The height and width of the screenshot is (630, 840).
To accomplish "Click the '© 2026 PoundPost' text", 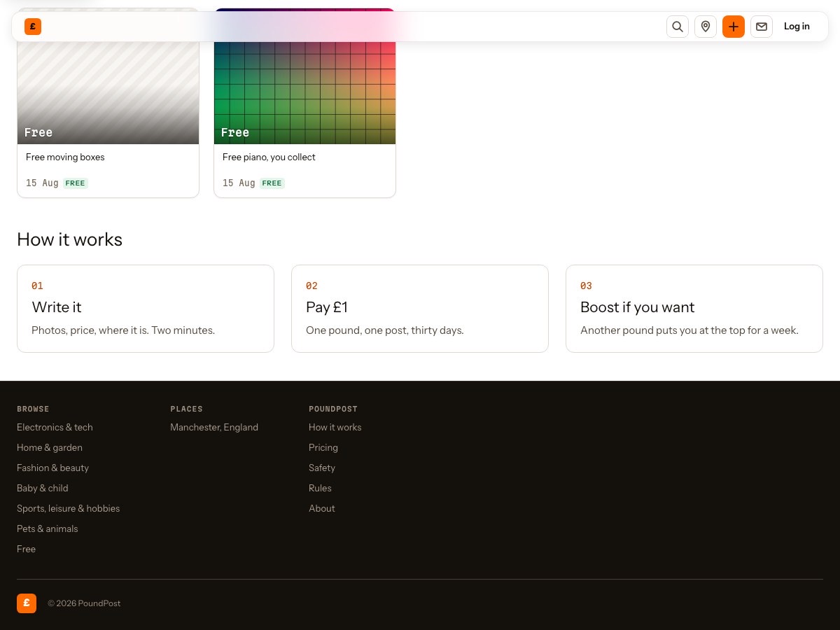I will [84, 603].
